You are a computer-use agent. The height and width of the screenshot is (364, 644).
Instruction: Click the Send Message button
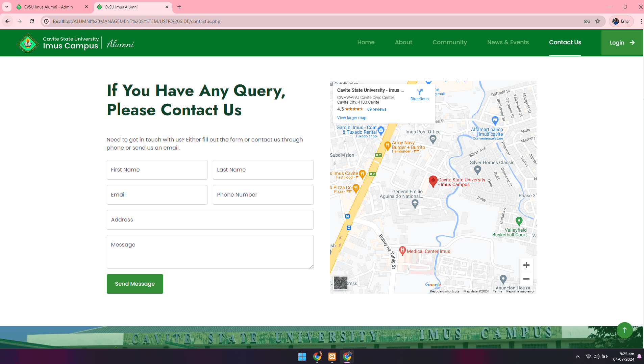135,284
